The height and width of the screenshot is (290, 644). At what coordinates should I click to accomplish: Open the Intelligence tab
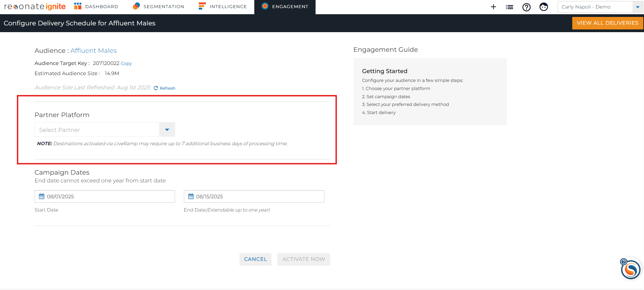tap(222, 6)
